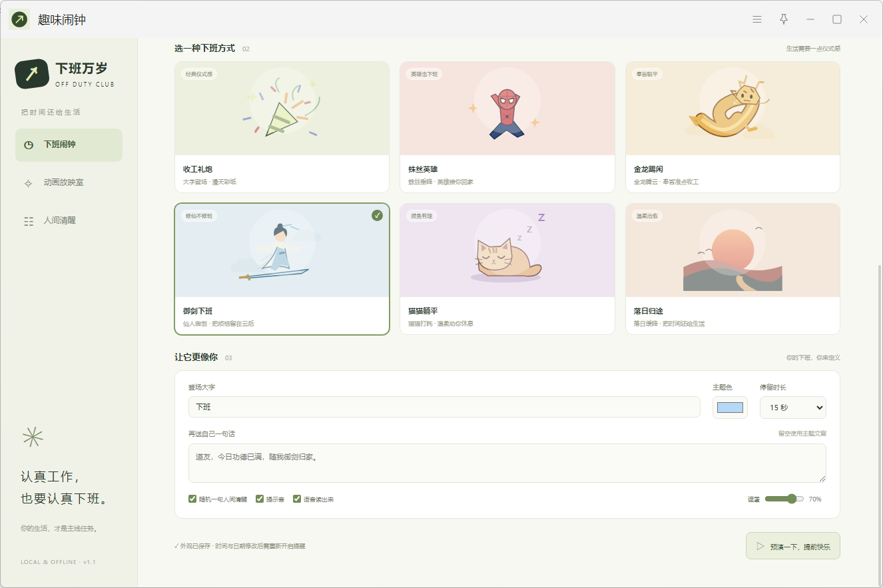Screen dimensions: 883x588
Task: Click the 修仙不修班 tag on 御剑下班 card
Action: [x=199, y=216]
